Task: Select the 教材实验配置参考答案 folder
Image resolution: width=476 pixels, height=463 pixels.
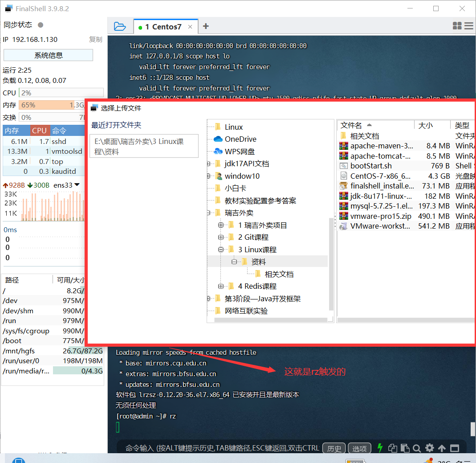Action: [260, 201]
